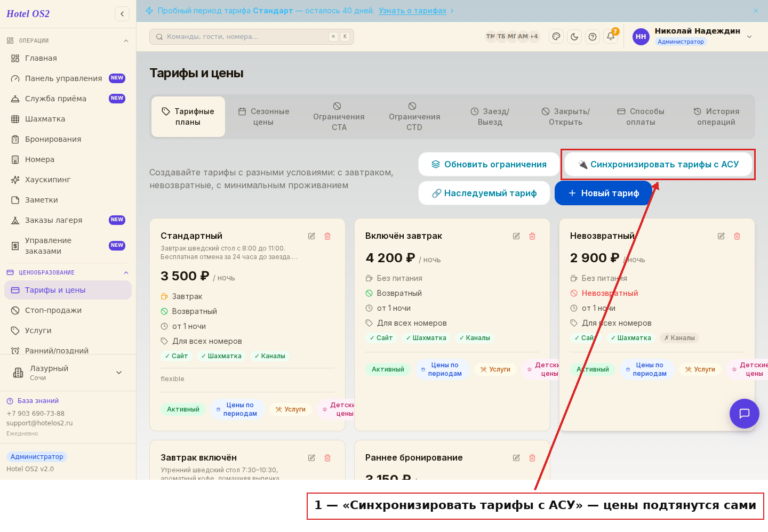
Task: Switch to Ограничения CTD tab
Action: pyautogui.click(x=414, y=117)
